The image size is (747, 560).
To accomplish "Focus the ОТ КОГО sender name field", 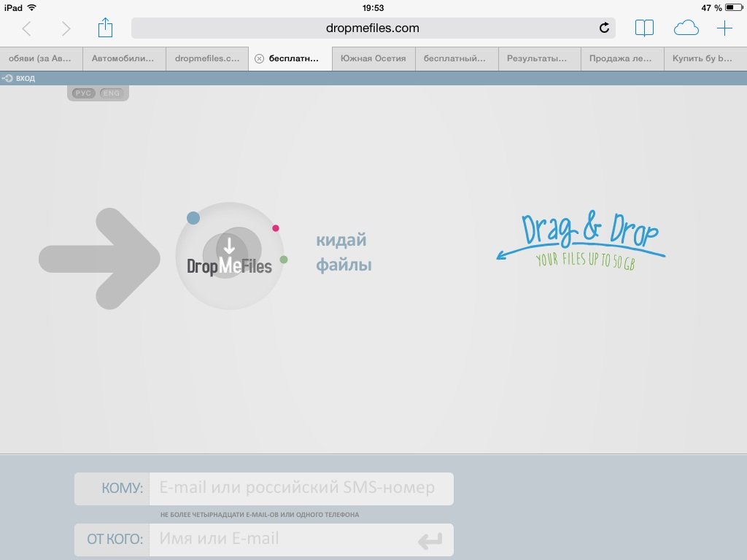I will click(285, 540).
